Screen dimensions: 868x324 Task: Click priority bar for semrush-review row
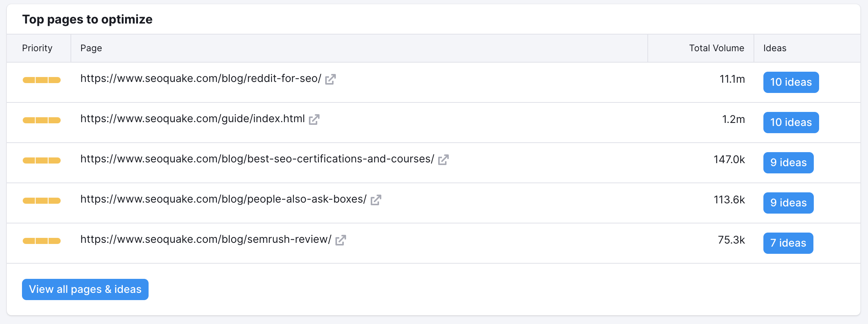click(42, 241)
